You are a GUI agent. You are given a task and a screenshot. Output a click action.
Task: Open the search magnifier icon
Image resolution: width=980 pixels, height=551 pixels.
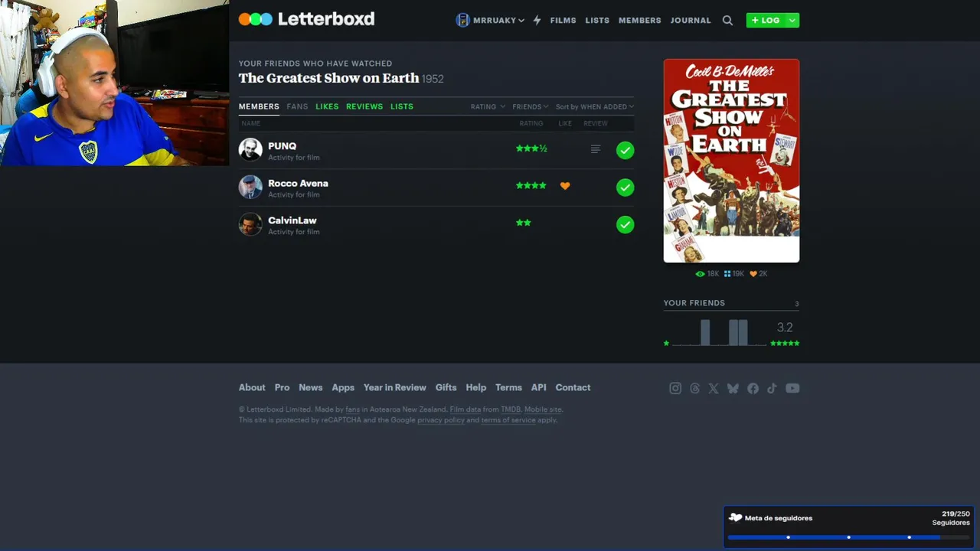[x=727, y=21]
